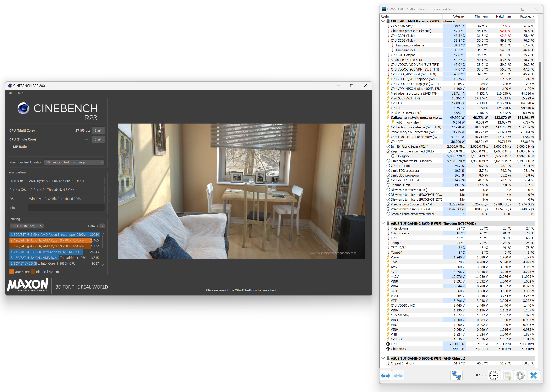The height and width of the screenshot is (392, 551).
Task: Start logging with the sheet-plus icon
Action: point(507,375)
